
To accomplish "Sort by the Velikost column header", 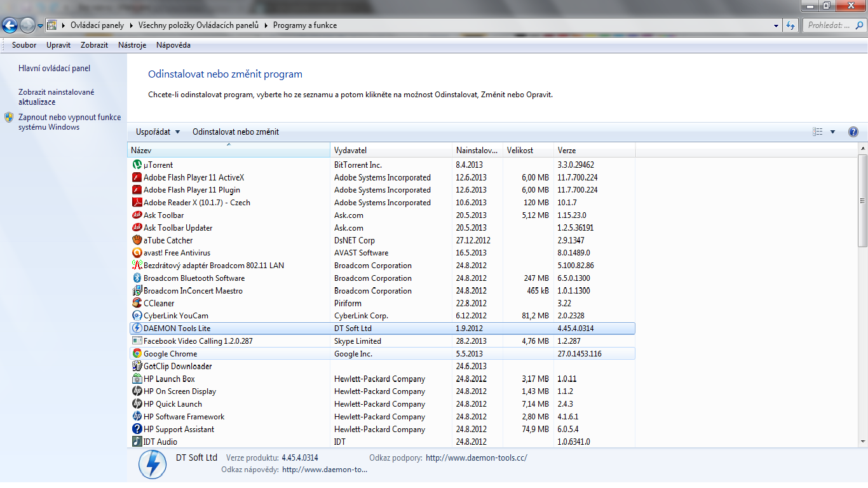I will (x=528, y=151).
